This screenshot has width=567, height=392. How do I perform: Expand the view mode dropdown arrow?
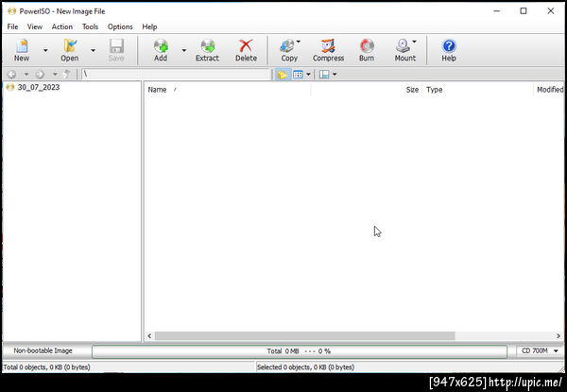pos(308,75)
